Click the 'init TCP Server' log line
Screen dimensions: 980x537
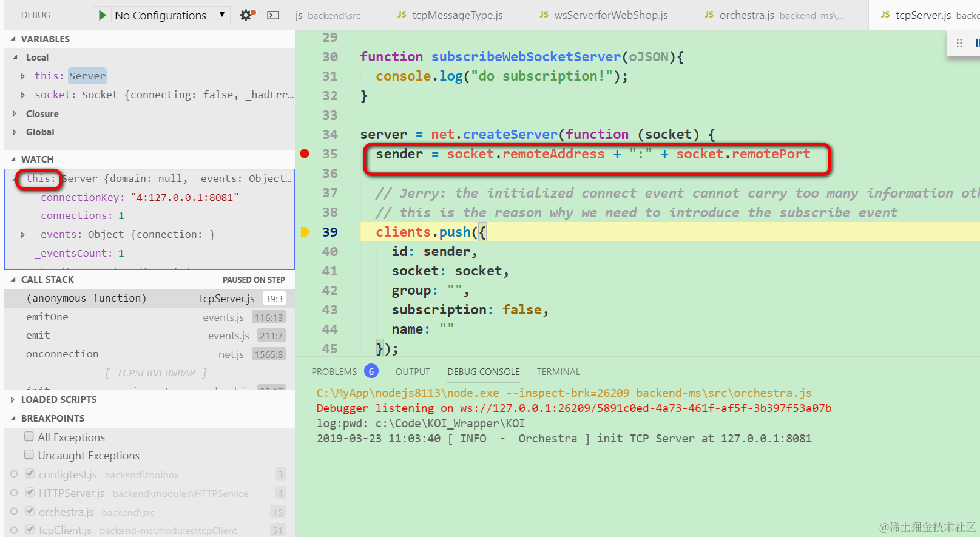tap(564, 439)
